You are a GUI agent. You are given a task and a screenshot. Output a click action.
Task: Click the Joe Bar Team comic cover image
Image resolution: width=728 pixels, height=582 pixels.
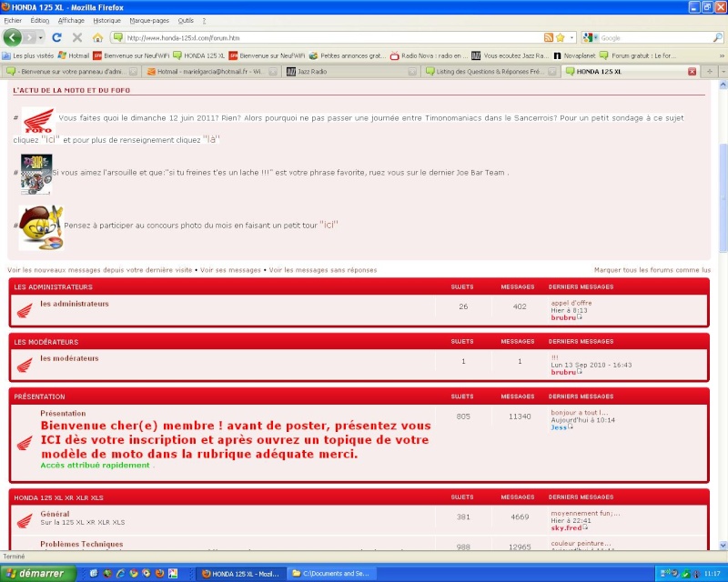coord(36,174)
